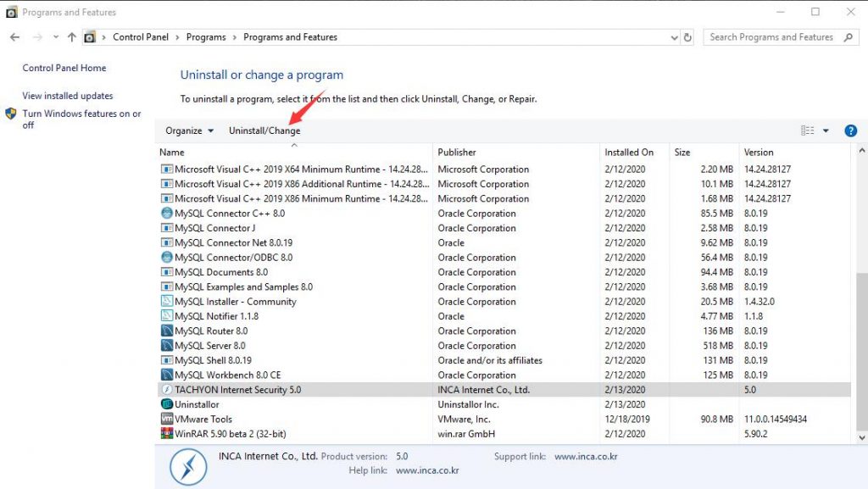
Task: Select the MySQL Notifier 1.1.8 icon
Action: (x=167, y=316)
